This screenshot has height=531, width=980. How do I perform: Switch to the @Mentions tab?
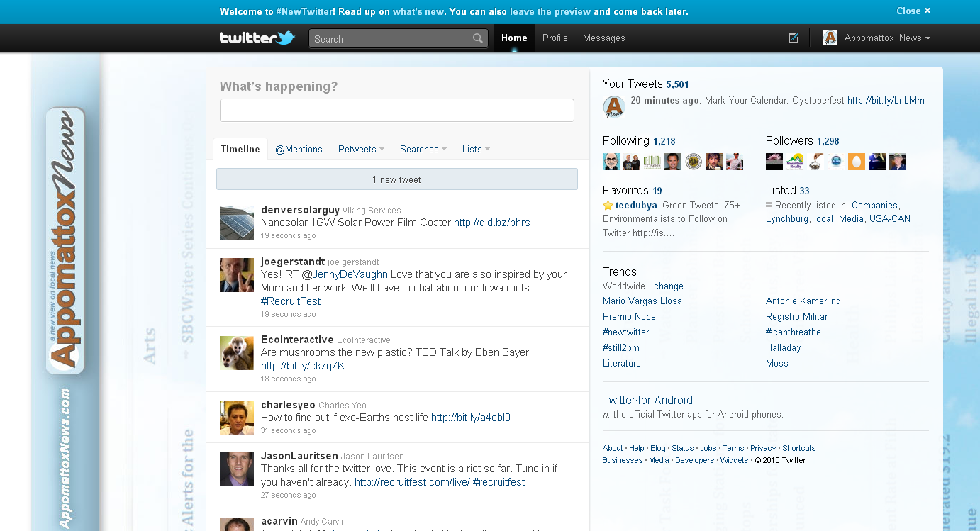tap(299, 149)
